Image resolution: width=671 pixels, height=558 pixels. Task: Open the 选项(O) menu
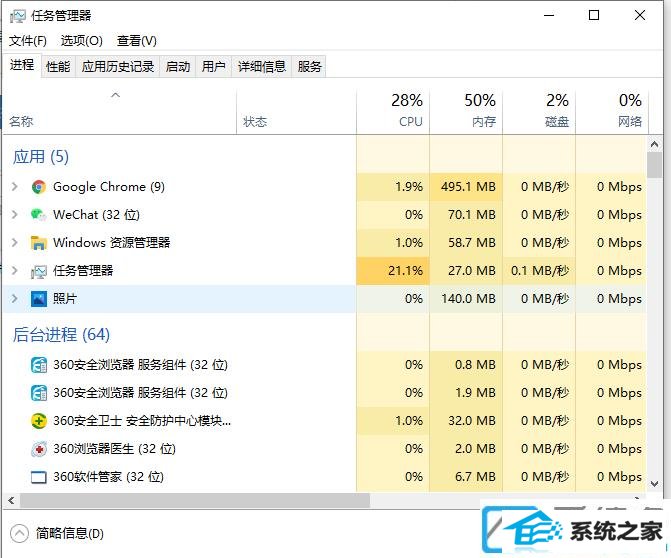[x=82, y=41]
